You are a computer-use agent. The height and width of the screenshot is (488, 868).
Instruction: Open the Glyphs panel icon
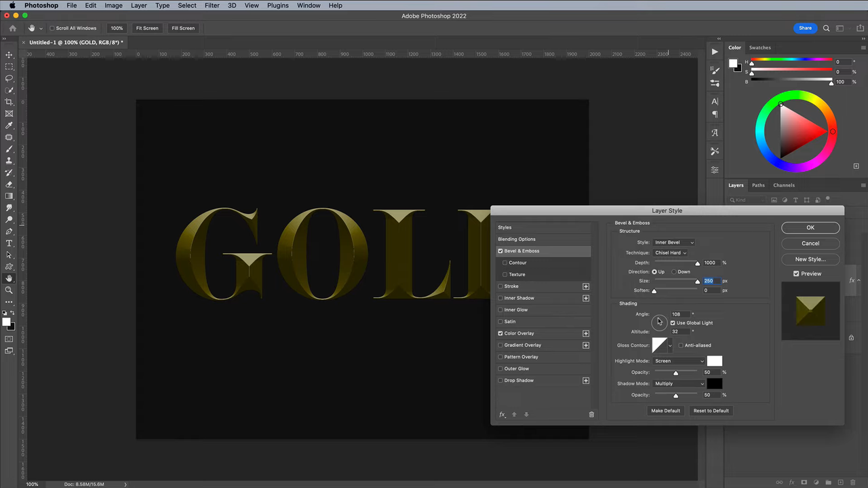tap(715, 133)
